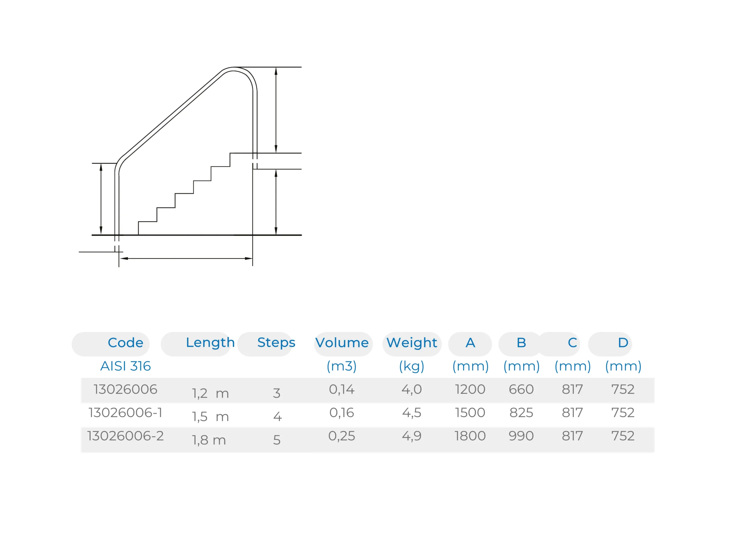Image resolution: width=754 pixels, height=560 pixels.
Task: Select the D dimension header
Action: click(x=623, y=343)
